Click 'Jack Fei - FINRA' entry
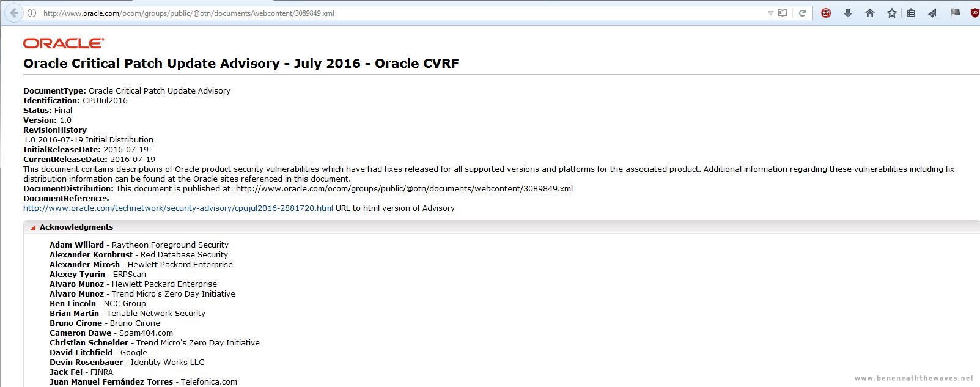 81,372
